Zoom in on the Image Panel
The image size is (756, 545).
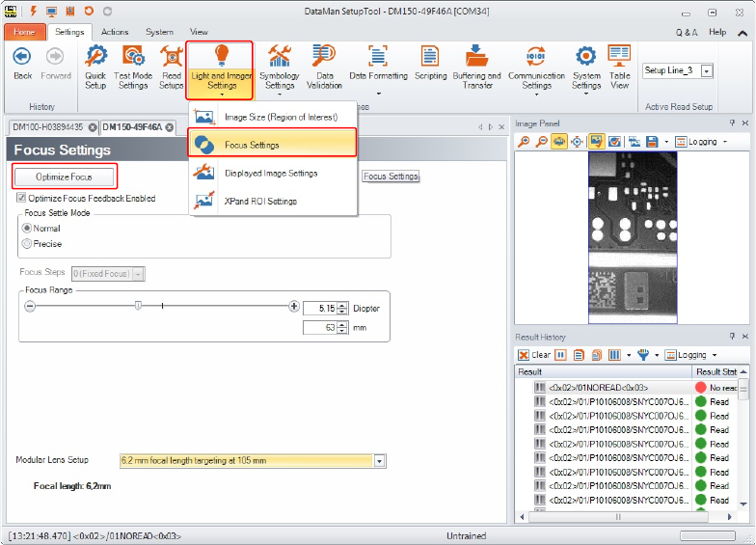click(x=525, y=142)
